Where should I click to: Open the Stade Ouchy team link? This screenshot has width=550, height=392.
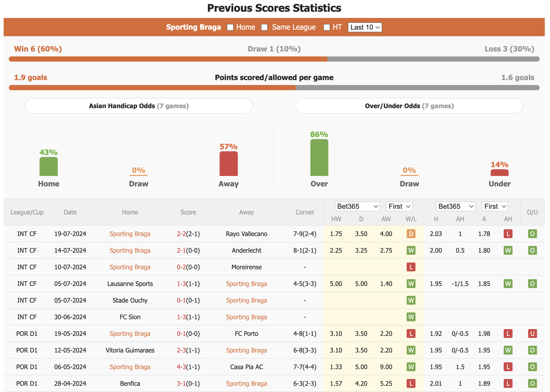pos(130,300)
